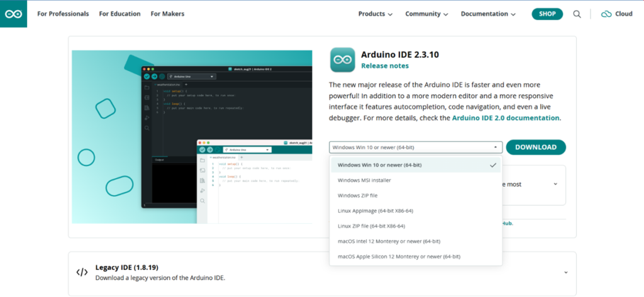This screenshot has height=297, width=644.
Task: Select Windows MSI installer option
Action: tap(416, 181)
